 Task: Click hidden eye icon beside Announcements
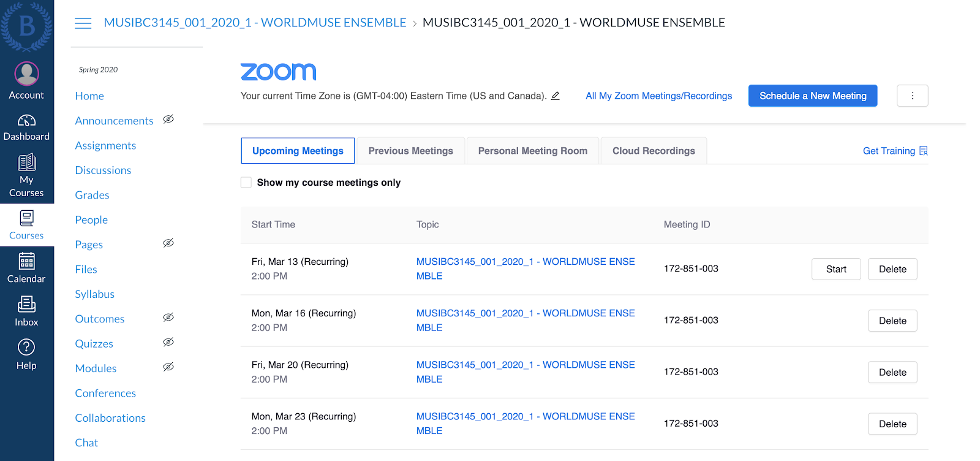point(168,119)
